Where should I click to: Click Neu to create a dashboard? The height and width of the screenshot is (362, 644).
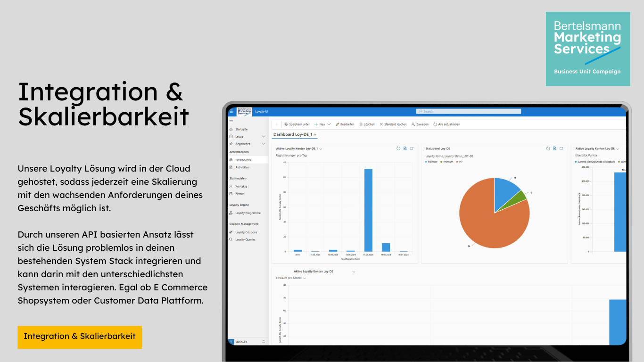[x=320, y=124]
